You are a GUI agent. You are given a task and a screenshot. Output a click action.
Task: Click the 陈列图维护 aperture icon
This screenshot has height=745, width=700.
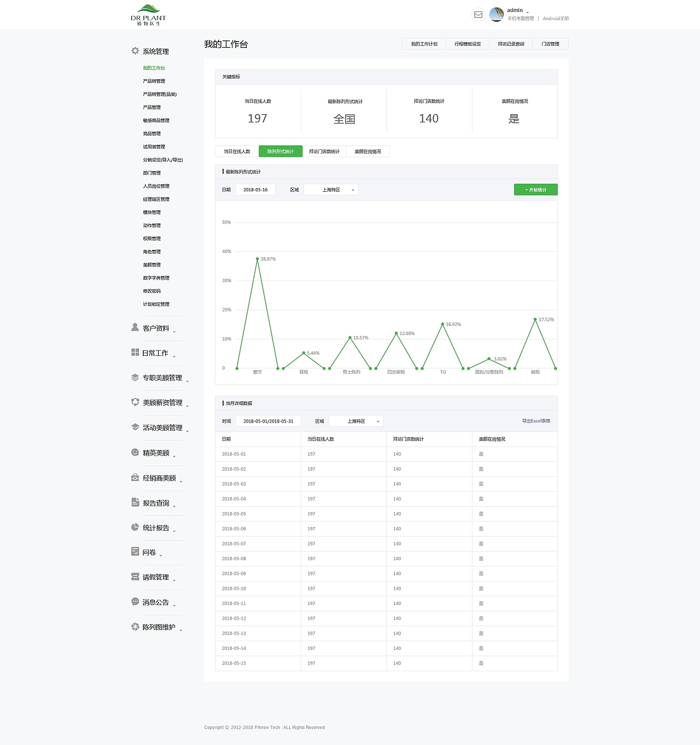click(135, 626)
